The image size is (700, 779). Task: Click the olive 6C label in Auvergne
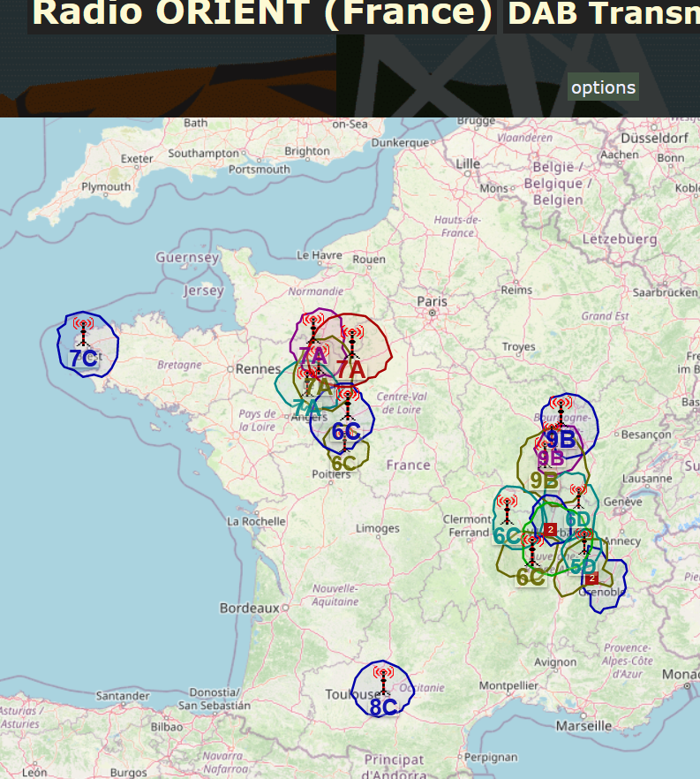click(x=531, y=578)
